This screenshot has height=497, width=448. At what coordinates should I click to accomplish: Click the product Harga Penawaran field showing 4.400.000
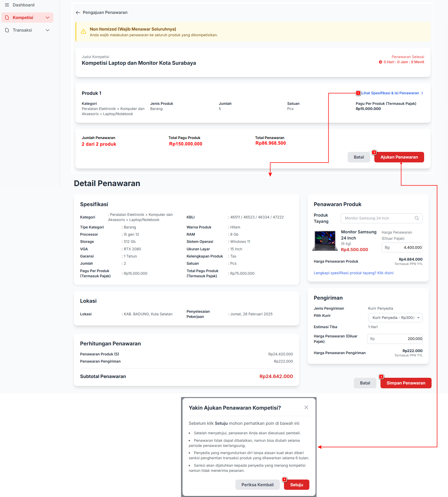[402, 247]
